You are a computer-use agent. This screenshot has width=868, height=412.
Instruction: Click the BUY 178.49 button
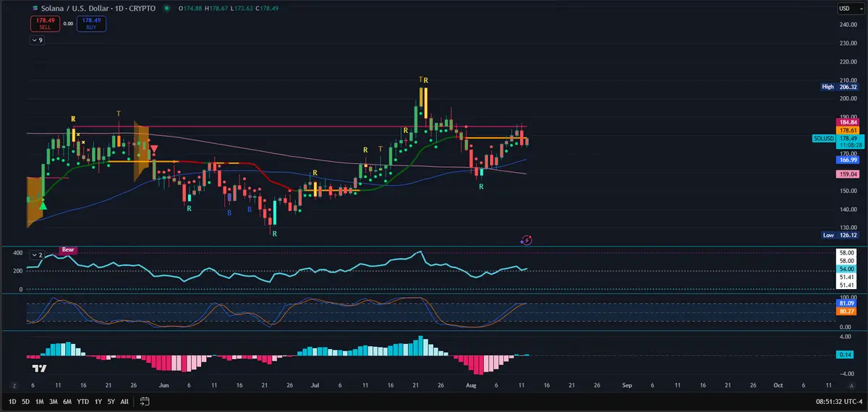tap(91, 24)
